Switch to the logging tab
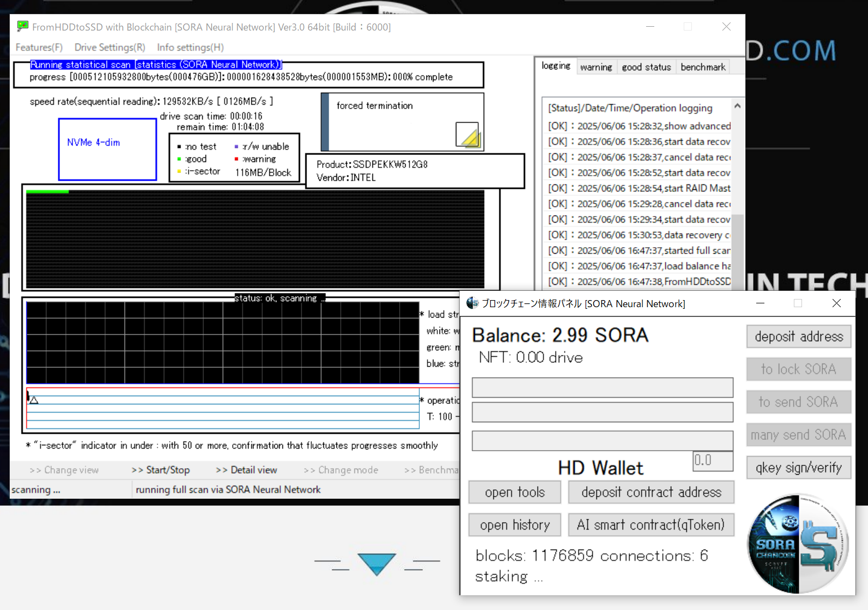The image size is (868, 610). 556,65
